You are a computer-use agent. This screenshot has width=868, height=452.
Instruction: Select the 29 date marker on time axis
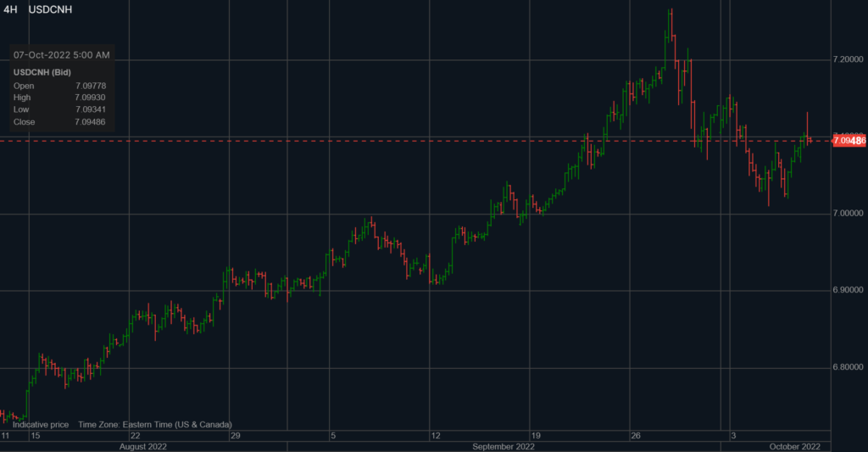pos(234,436)
